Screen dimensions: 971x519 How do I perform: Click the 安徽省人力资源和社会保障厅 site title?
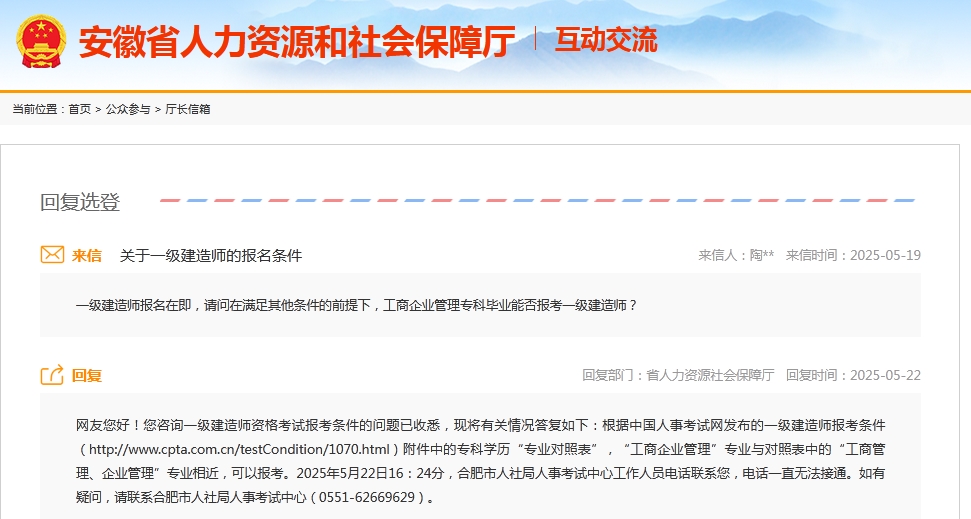pos(297,41)
